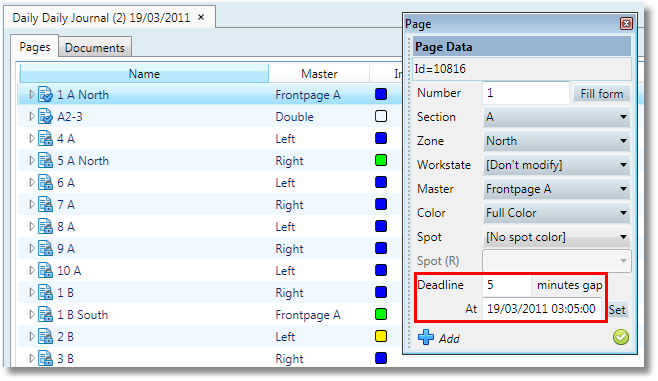
Task: Click the yellow swatch of row 2 B
Action: (x=381, y=336)
